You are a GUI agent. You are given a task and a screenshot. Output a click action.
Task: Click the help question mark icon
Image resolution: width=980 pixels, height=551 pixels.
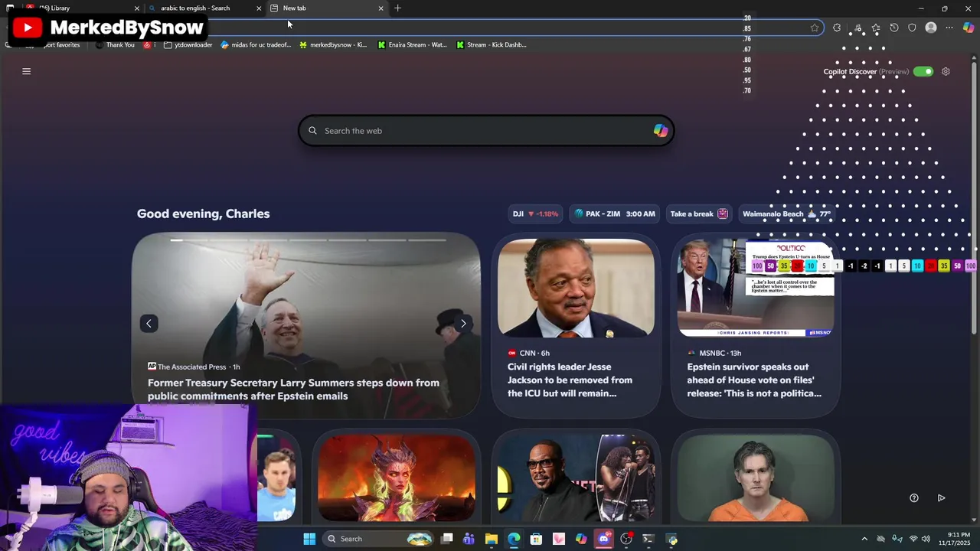coord(913,498)
